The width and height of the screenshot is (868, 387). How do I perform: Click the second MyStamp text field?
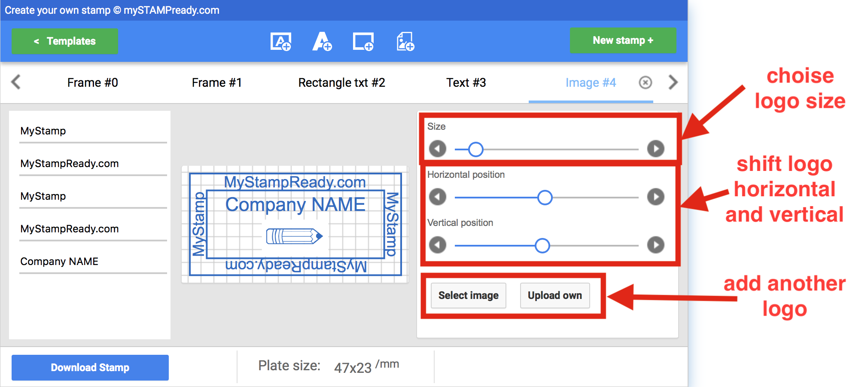point(93,196)
